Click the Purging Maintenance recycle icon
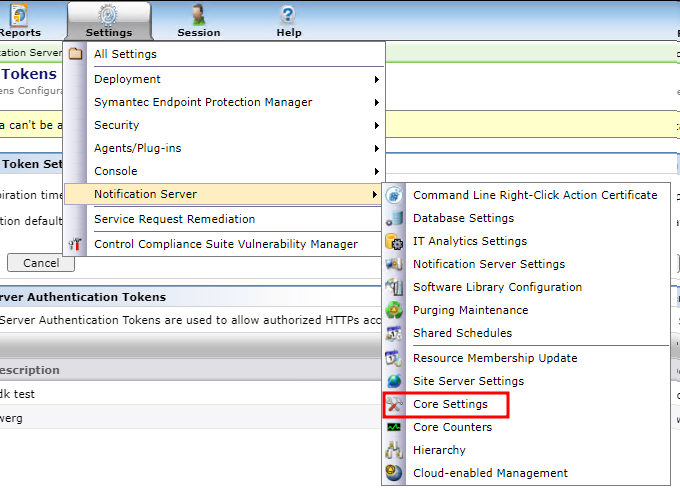 [x=394, y=310]
